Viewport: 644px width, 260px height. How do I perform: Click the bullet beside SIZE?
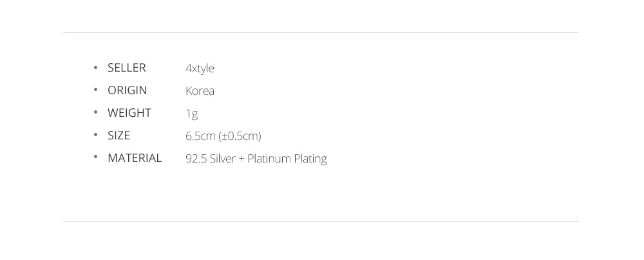[96, 135]
